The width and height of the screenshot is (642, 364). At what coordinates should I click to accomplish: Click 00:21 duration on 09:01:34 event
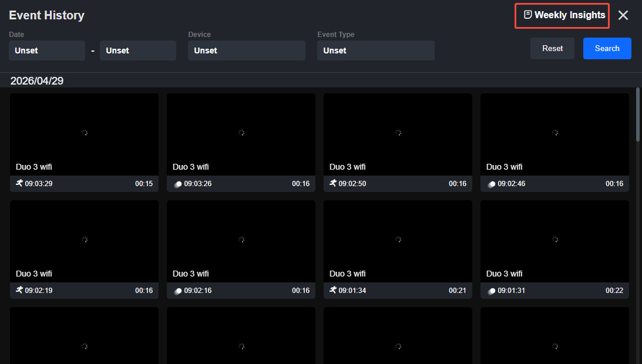(x=458, y=290)
